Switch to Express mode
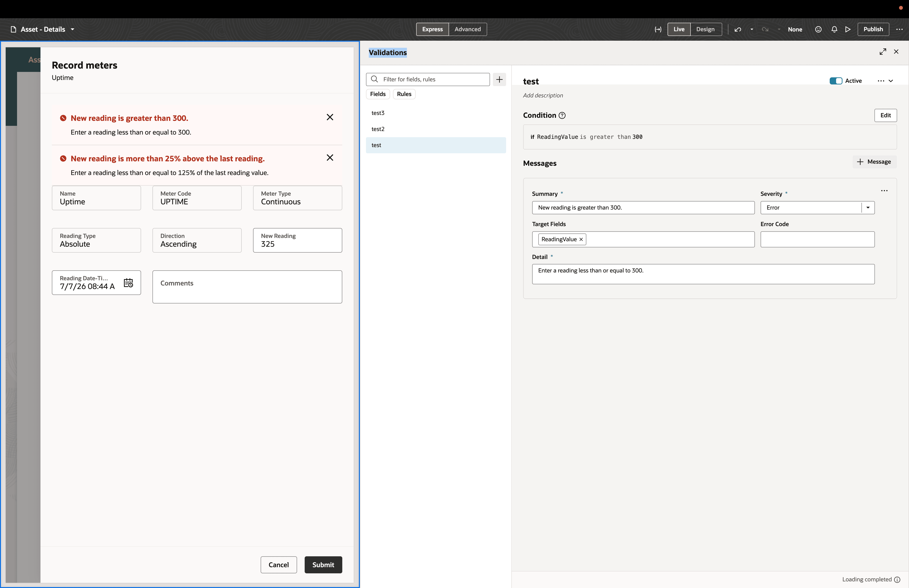The image size is (909, 588). pyautogui.click(x=432, y=29)
